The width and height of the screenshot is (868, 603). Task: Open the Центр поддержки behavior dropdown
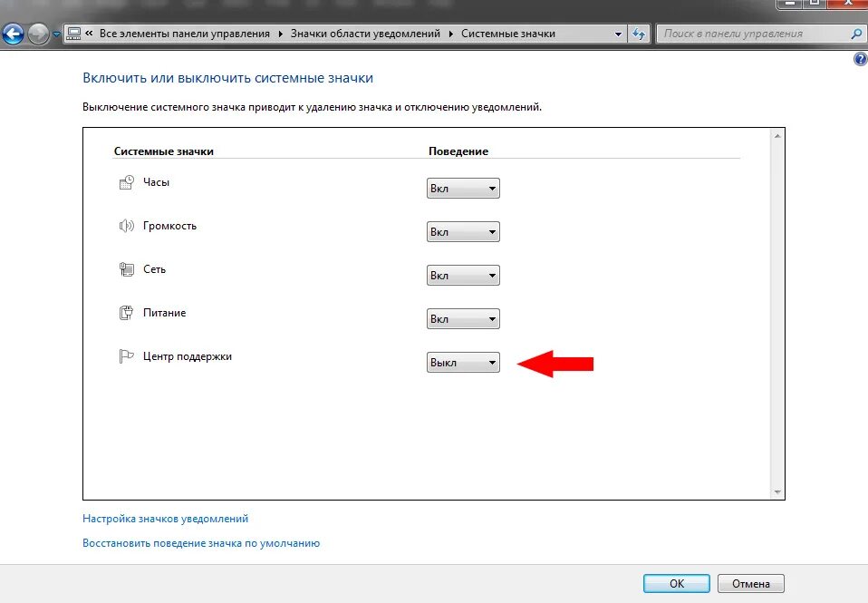point(463,363)
